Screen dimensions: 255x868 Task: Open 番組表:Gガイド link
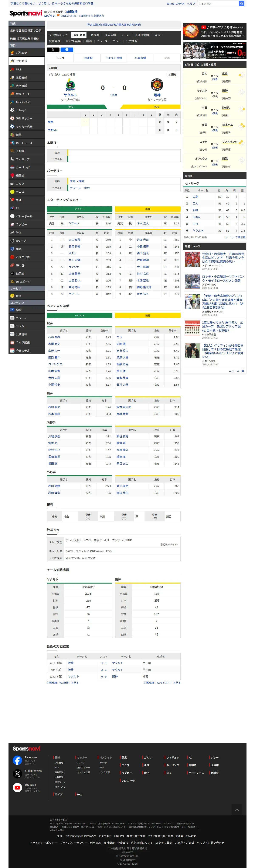tap(169, 545)
